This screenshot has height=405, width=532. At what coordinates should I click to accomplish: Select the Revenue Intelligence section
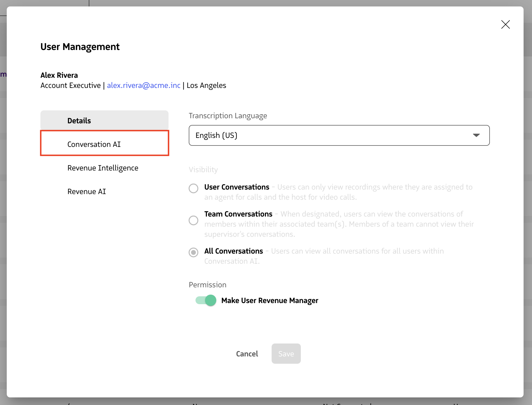coord(103,168)
